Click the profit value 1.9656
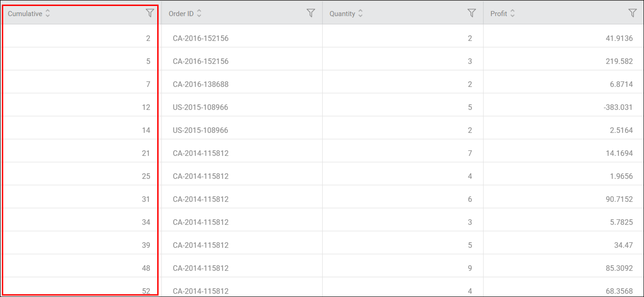 click(x=621, y=176)
